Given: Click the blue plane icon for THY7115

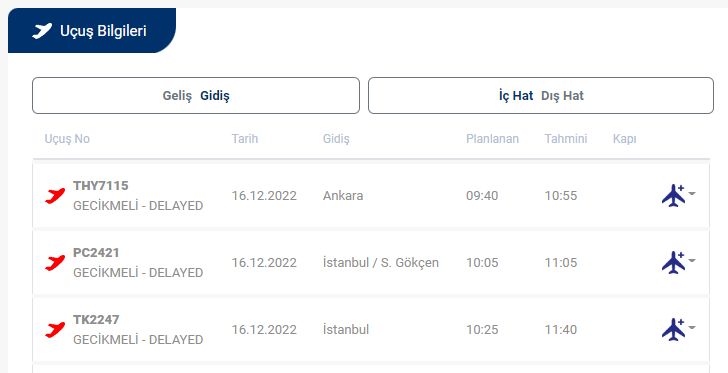Looking at the screenshot, I should point(674,196).
